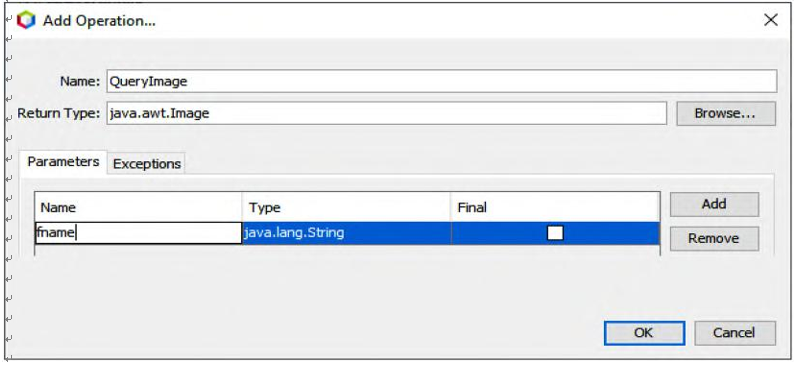Screen dimensions: 802x365
Task: Close the Add Operation dialog
Action: click(x=770, y=20)
